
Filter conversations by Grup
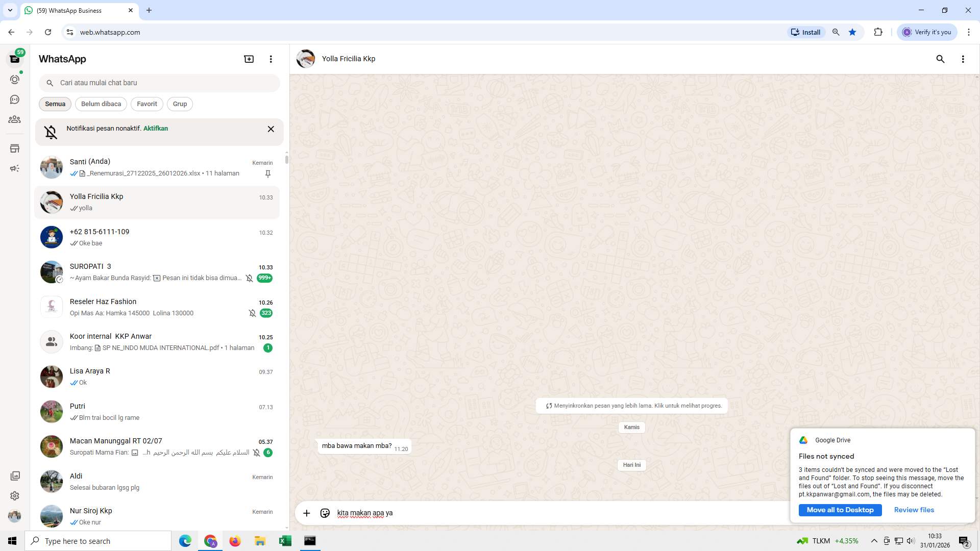(180, 104)
